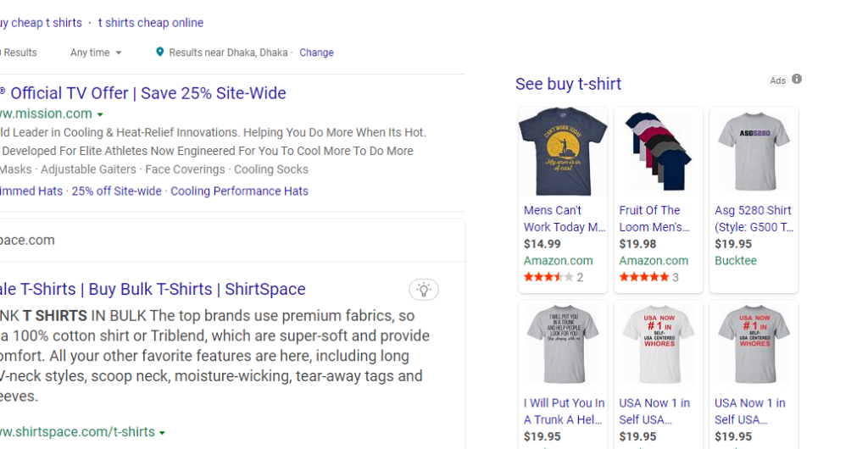Image resolution: width=868 pixels, height=449 pixels.
Task: Click Bucktee seller link
Action: [x=736, y=260]
